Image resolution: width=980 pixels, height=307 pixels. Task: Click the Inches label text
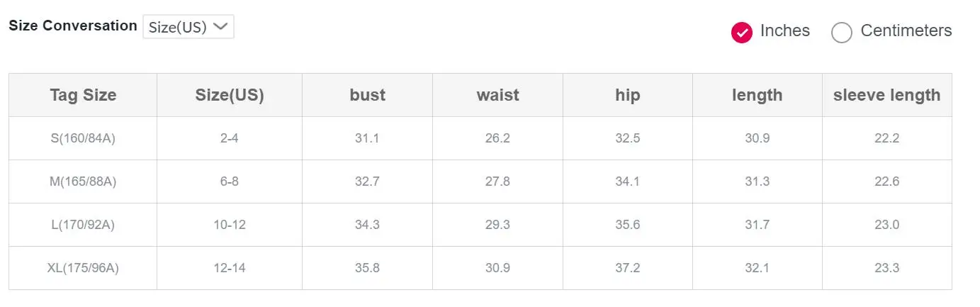[784, 30]
